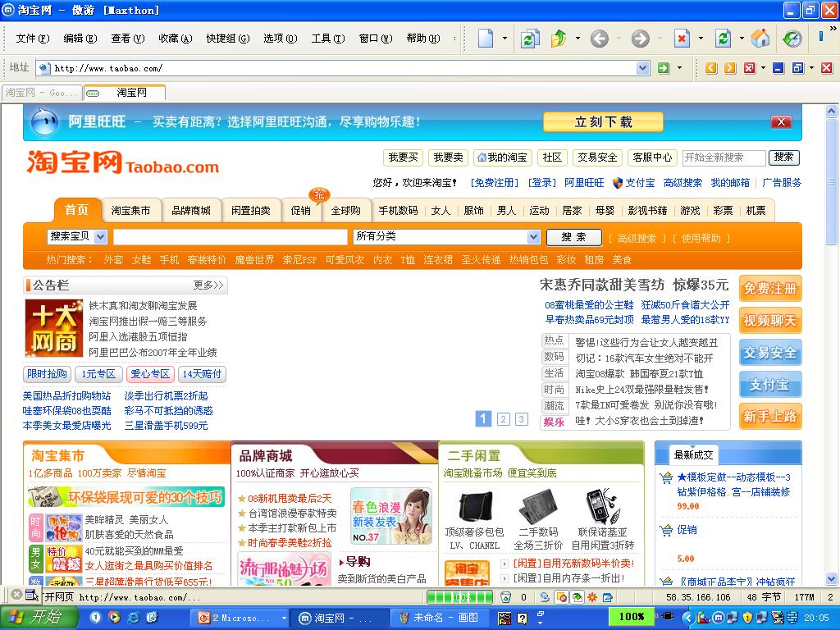Close the Aliwangwang banner with red X

click(x=781, y=121)
